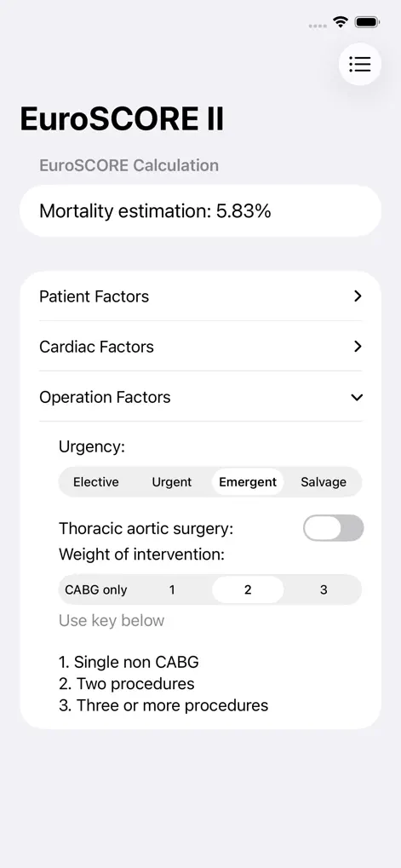Expand Patient Factors chevron
401x868 pixels.
coord(358,296)
